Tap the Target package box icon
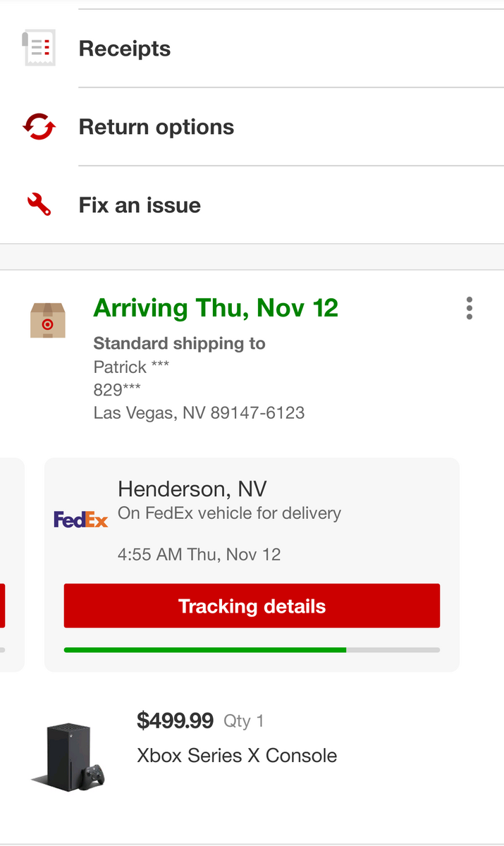Image resolution: width=504 pixels, height=846 pixels. coord(47,321)
